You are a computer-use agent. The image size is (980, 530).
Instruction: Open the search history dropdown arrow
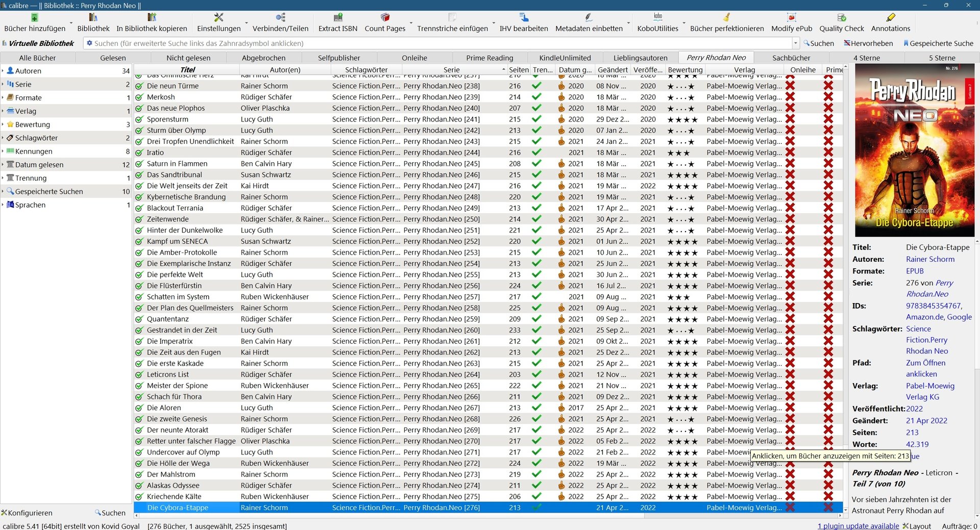(x=795, y=43)
